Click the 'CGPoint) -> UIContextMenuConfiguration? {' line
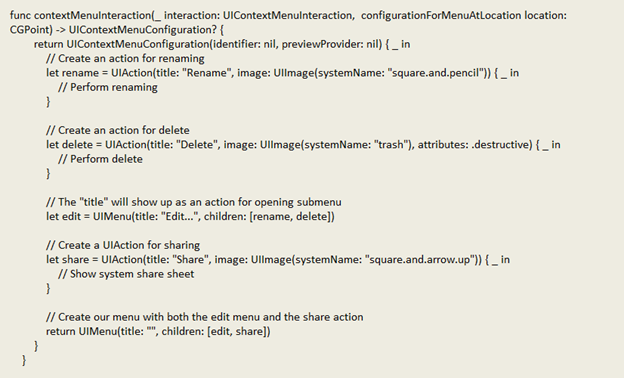The image size is (624, 378). click(x=117, y=30)
